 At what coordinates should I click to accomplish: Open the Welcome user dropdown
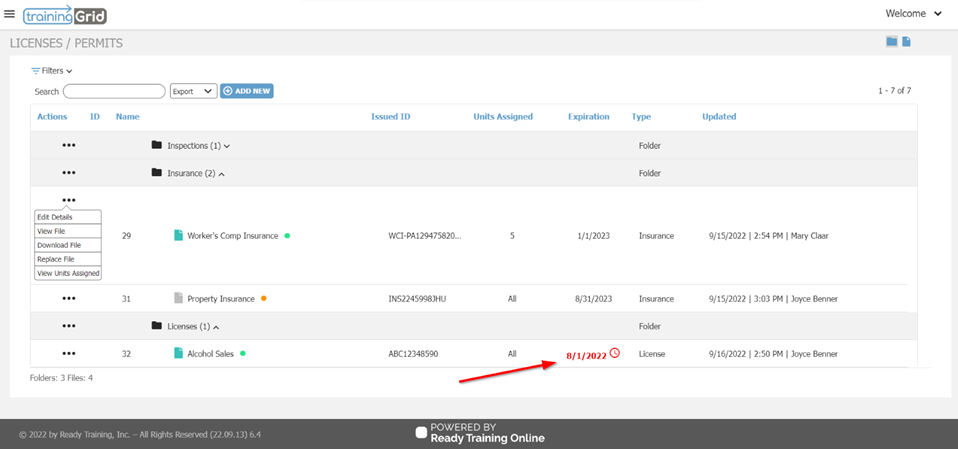pos(914,14)
